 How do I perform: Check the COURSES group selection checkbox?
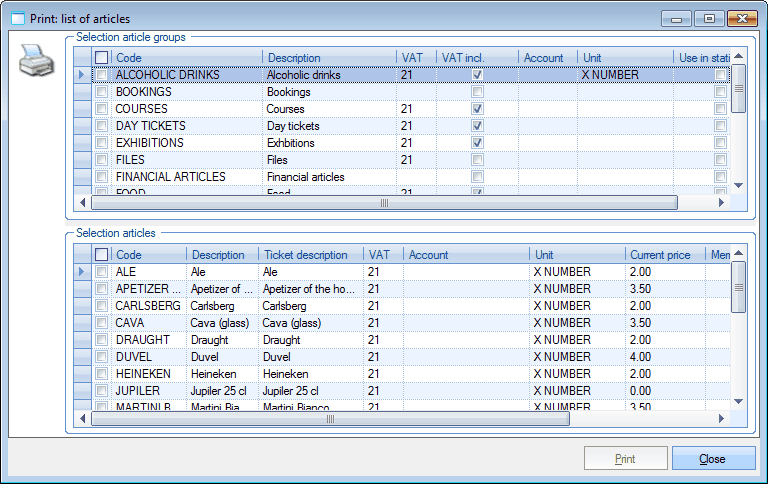pos(102,109)
